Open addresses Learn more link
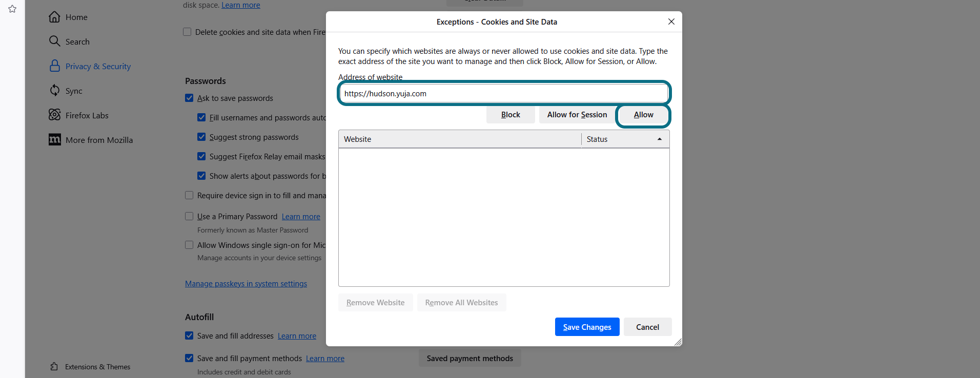Image resolution: width=980 pixels, height=378 pixels. tap(297, 336)
